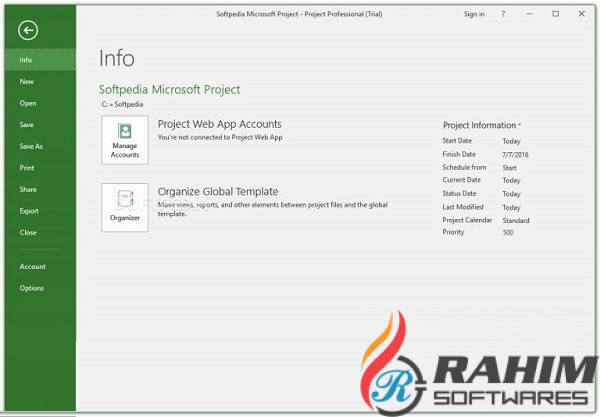The width and height of the screenshot is (600, 417).
Task: Open the help question mark icon
Action: 503,14
